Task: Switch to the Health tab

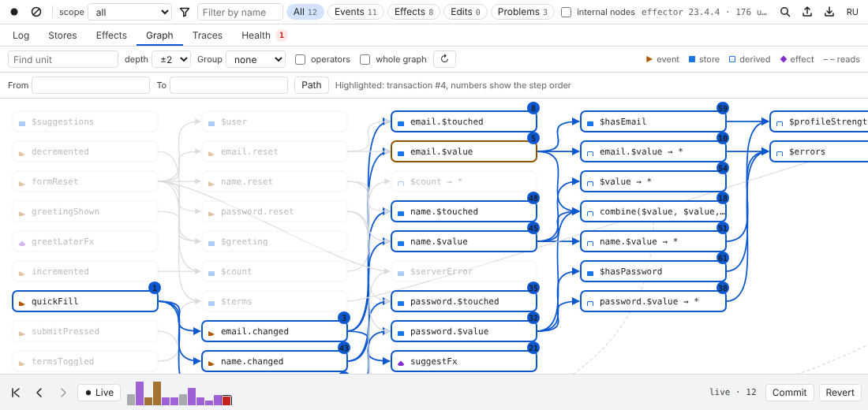Action: click(264, 35)
